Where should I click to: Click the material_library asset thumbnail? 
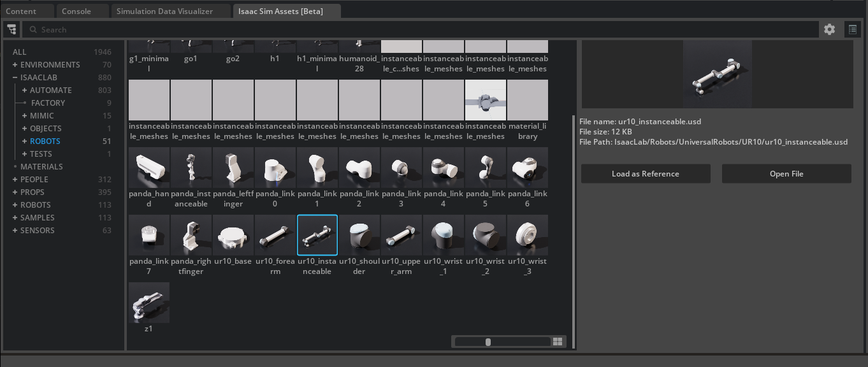528,100
